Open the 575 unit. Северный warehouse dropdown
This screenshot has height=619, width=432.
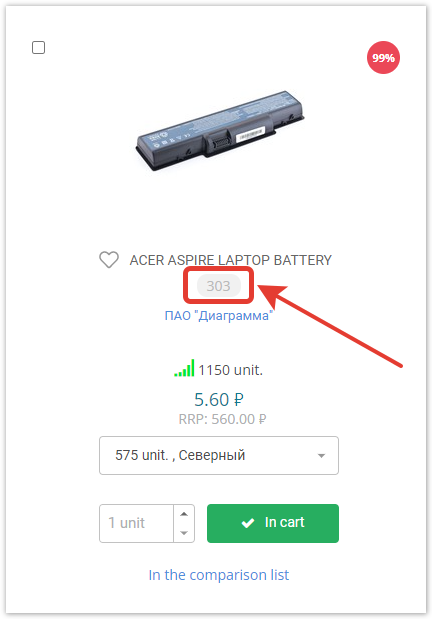coord(219,455)
